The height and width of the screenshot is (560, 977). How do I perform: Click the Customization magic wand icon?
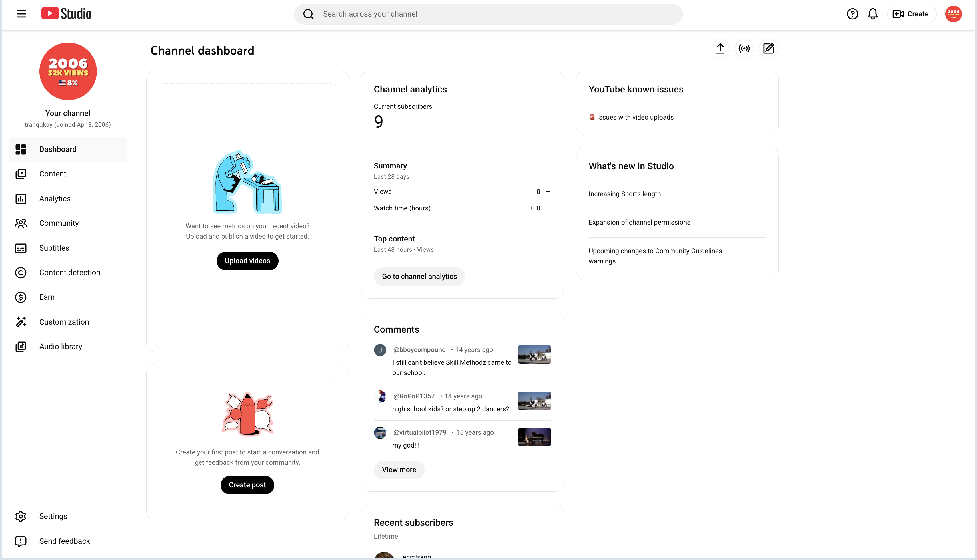click(21, 322)
